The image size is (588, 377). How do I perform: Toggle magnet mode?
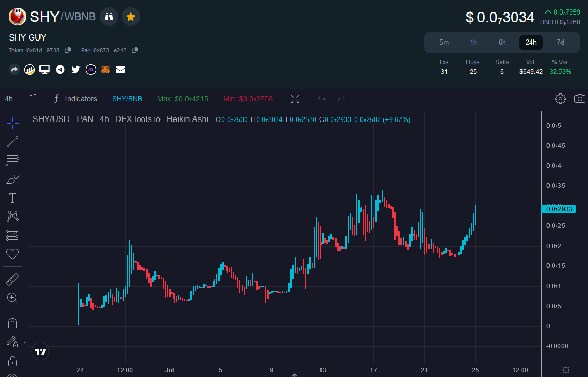point(12,323)
